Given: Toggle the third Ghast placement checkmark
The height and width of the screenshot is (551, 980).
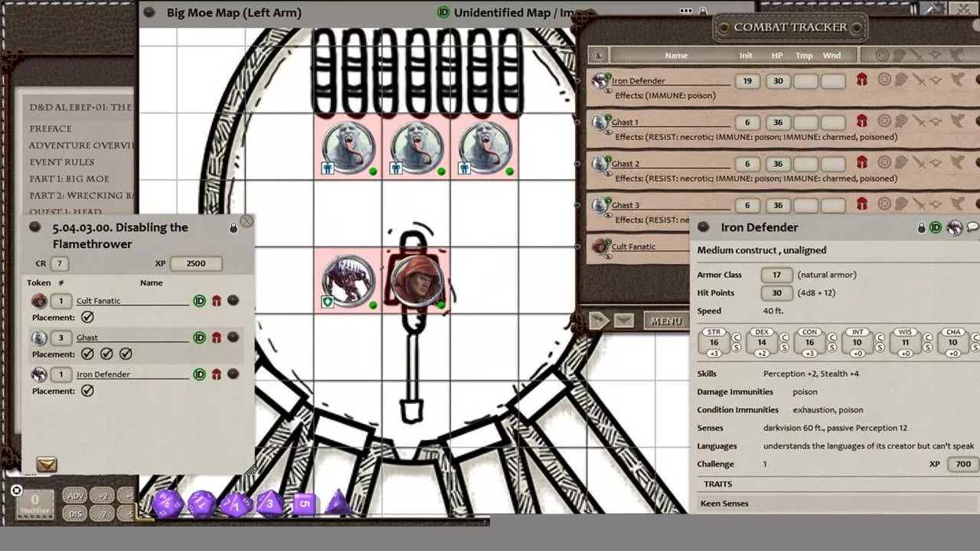Looking at the screenshot, I should pos(126,354).
